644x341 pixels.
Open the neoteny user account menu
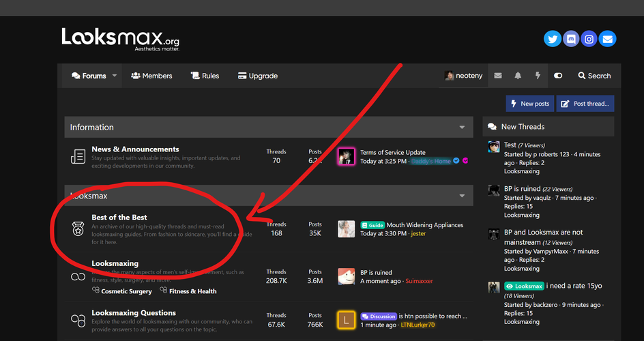click(x=463, y=76)
